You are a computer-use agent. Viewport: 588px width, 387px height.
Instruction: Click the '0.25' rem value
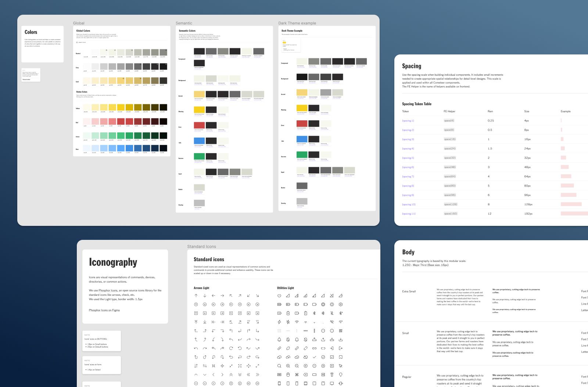click(x=491, y=121)
